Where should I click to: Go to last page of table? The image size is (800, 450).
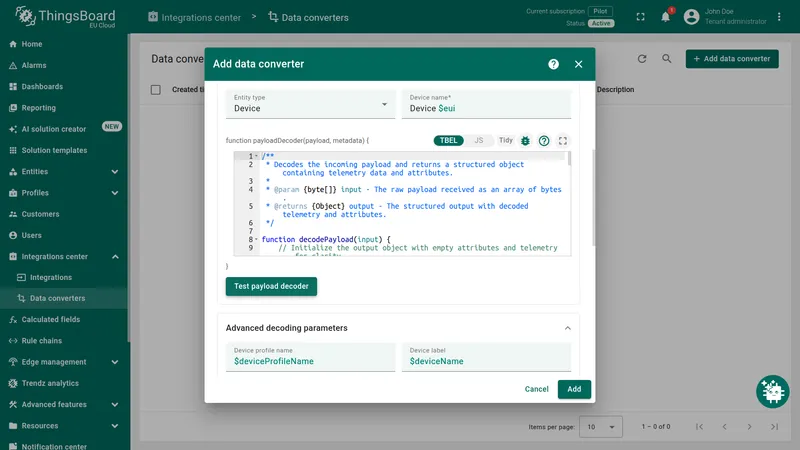774,427
